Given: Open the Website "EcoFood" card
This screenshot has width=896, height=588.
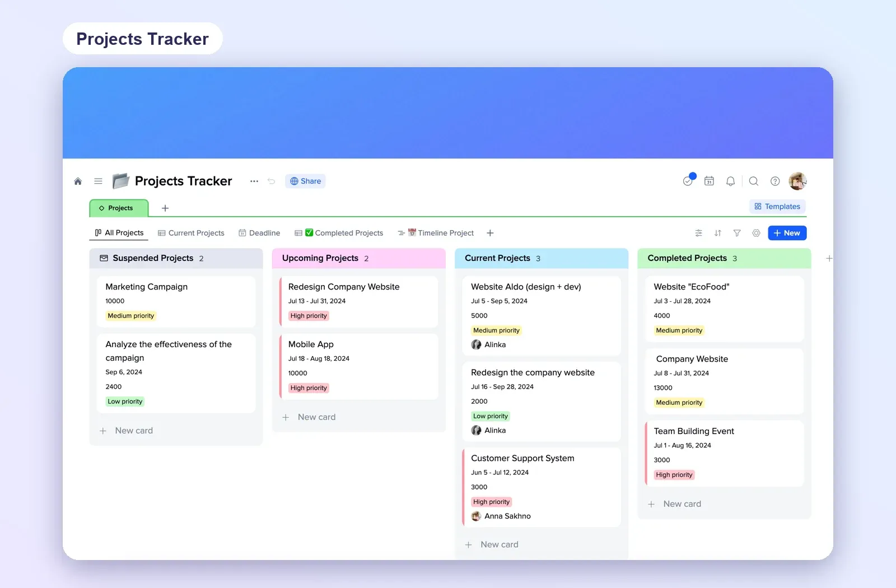Looking at the screenshot, I should pyautogui.click(x=725, y=309).
